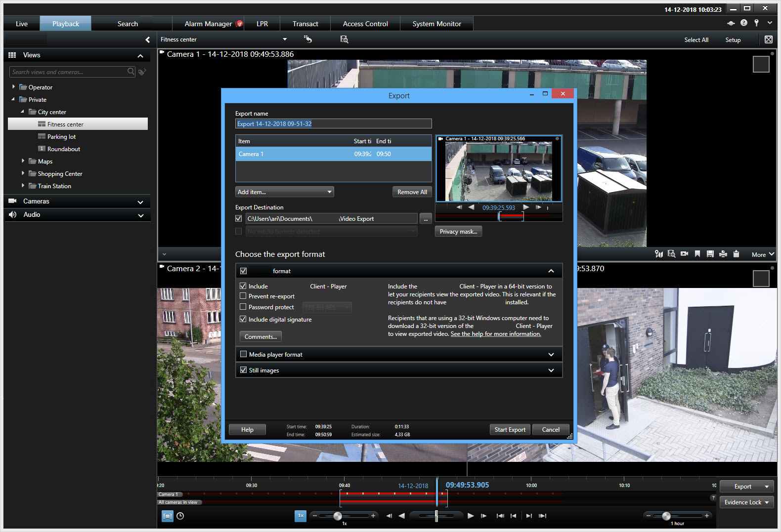
Task: Expand the Media player format section
Action: [551, 355]
